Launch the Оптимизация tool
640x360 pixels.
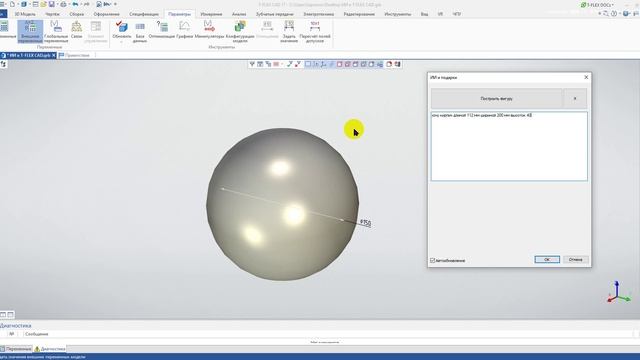(x=162, y=30)
